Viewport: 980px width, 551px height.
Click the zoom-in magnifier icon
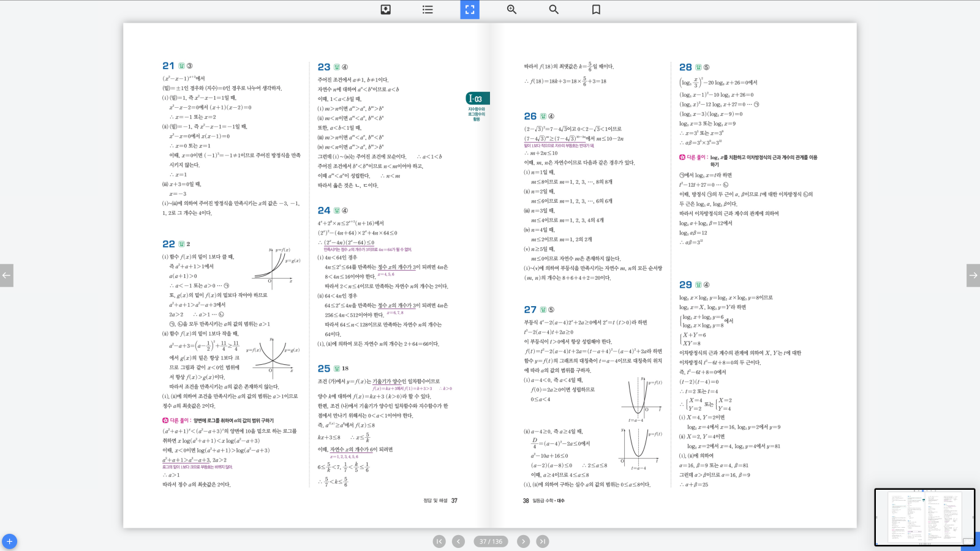[512, 10]
